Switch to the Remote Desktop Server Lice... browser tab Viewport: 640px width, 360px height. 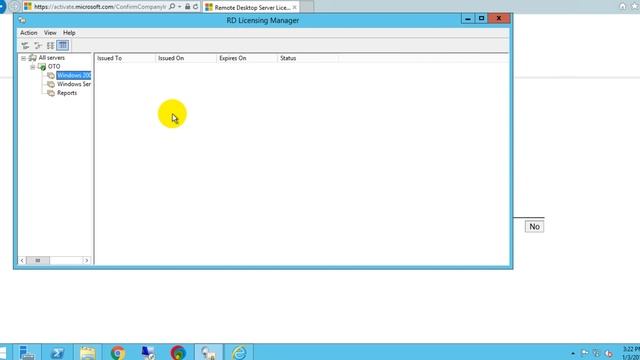(252, 7)
